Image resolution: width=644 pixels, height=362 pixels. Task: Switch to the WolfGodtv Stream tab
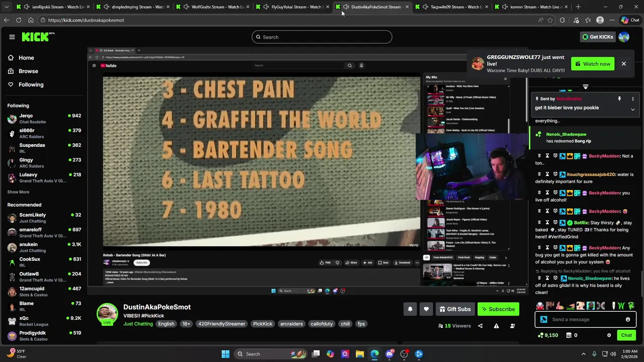[213, 7]
